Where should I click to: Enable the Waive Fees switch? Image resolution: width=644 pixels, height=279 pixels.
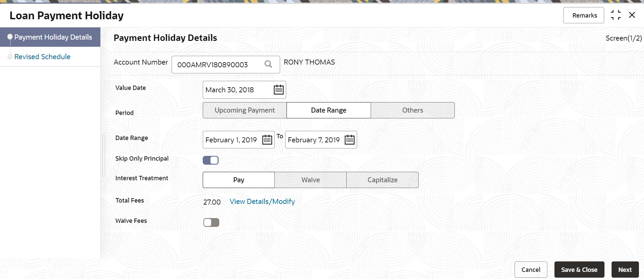tap(211, 222)
